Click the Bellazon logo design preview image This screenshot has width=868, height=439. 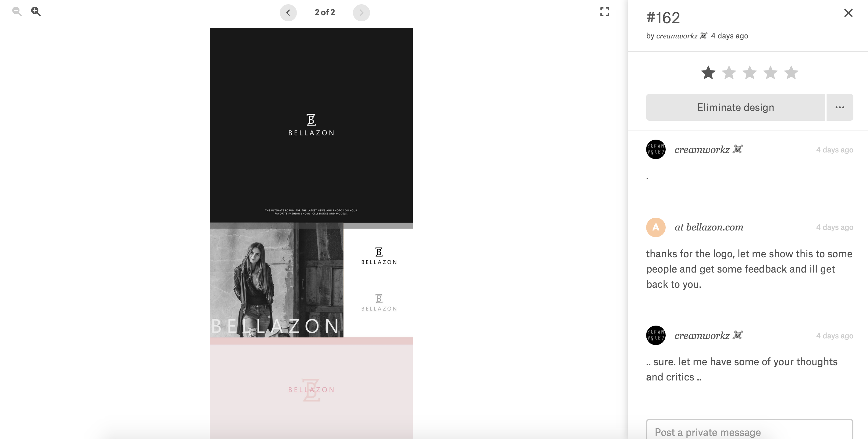point(311,233)
